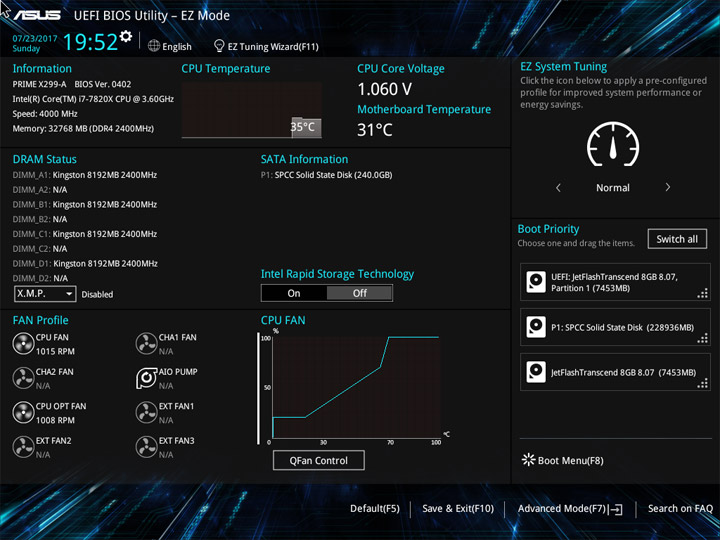720x540 pixels.
Task: Click drag handle on UEFI JetFlashTranscend entry
Action: pyautogui.click(x=703, y=293)
